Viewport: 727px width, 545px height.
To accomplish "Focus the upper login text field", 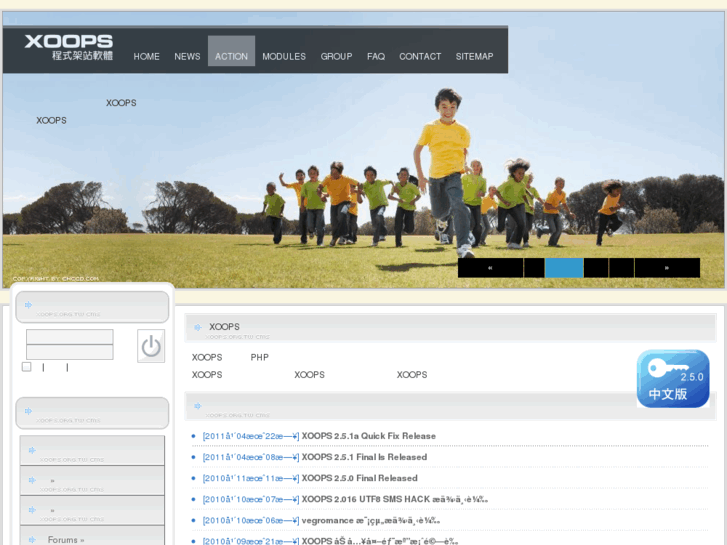I will tap(70, 337).
